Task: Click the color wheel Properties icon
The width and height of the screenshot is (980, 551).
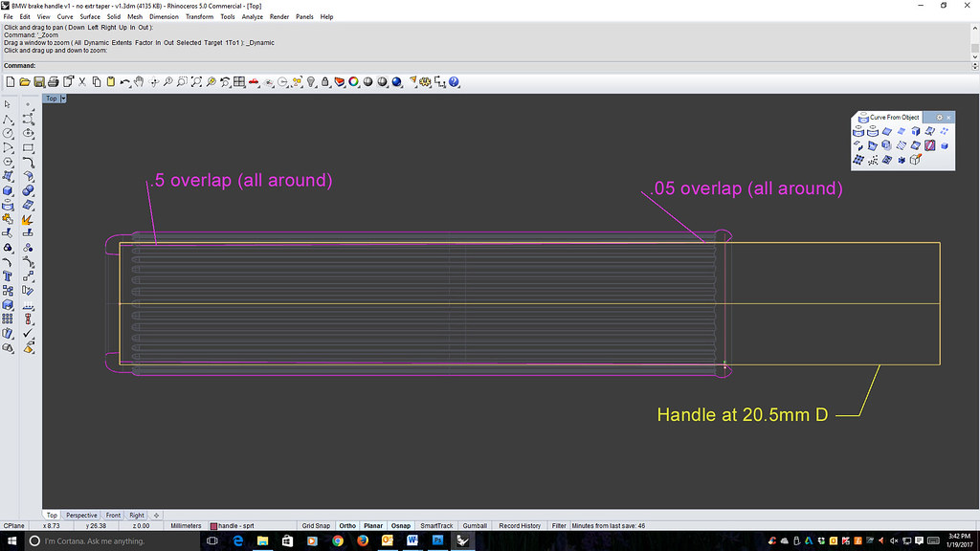Action: [354, 82]
